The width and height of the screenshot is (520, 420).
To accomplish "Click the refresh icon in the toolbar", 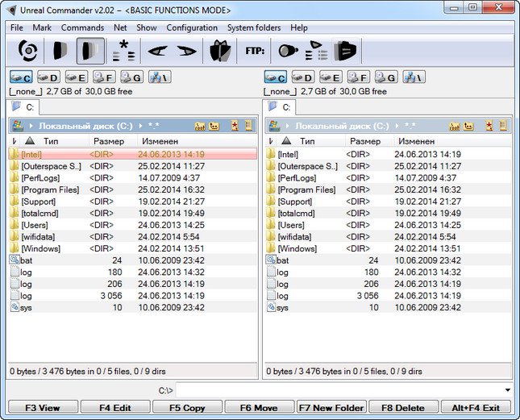I will click(x=27, y=51).
